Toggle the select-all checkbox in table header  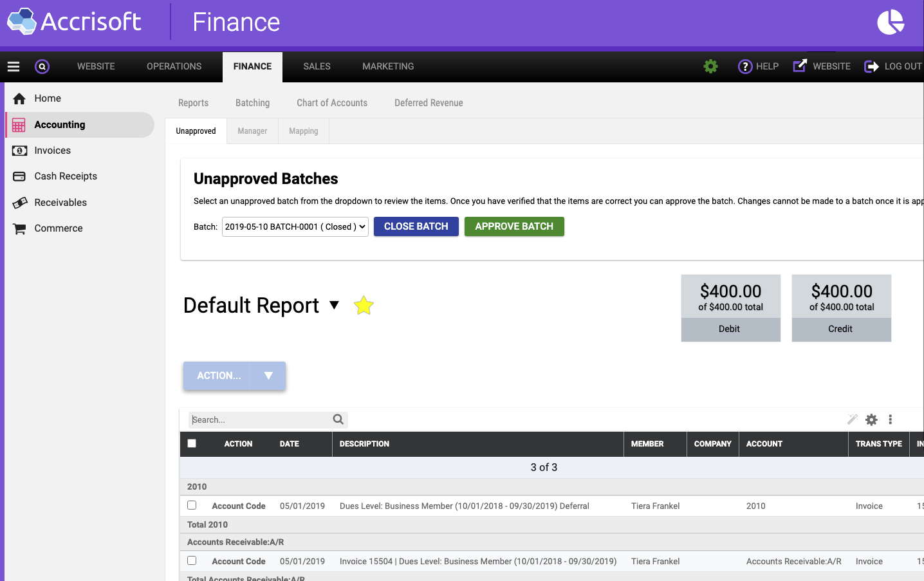(x=192, y=443)
